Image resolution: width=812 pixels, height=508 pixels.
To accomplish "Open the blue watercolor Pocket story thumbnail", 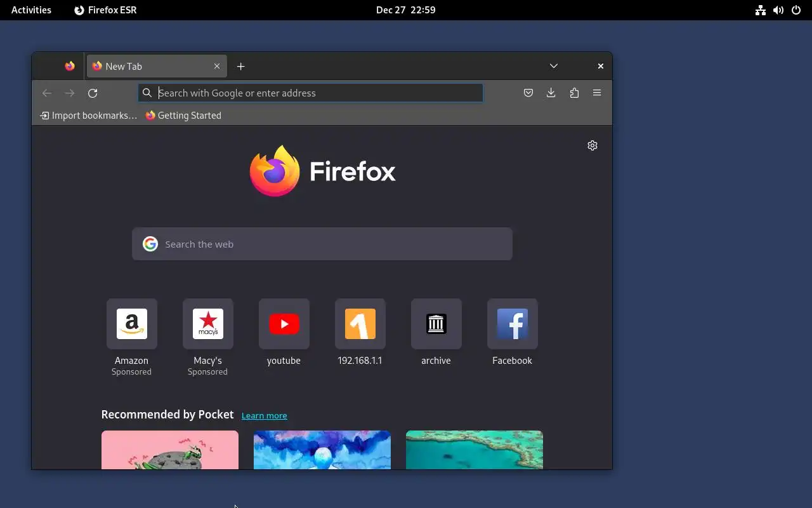I will pyautogui.click(x=322, y=450).
